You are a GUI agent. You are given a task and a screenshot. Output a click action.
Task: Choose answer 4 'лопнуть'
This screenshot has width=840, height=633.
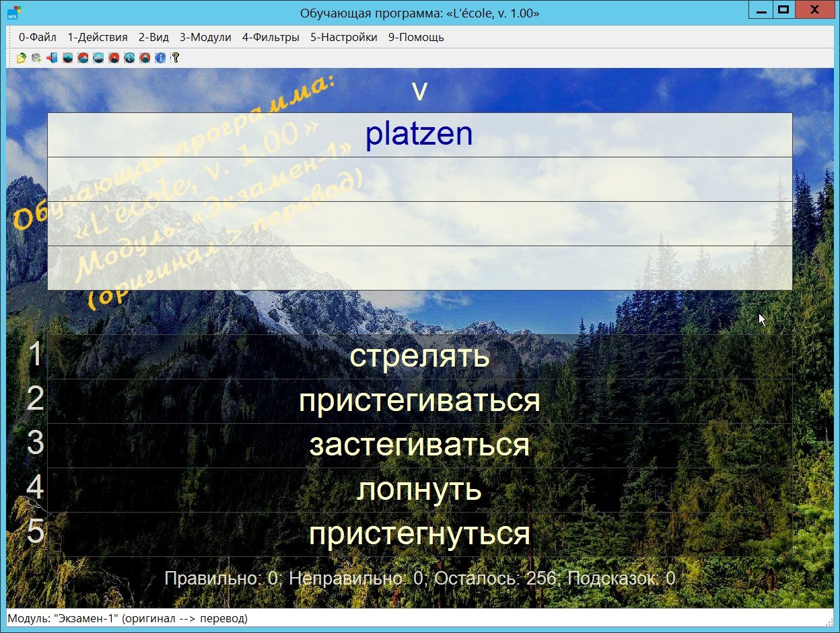(x=419, y=490)
